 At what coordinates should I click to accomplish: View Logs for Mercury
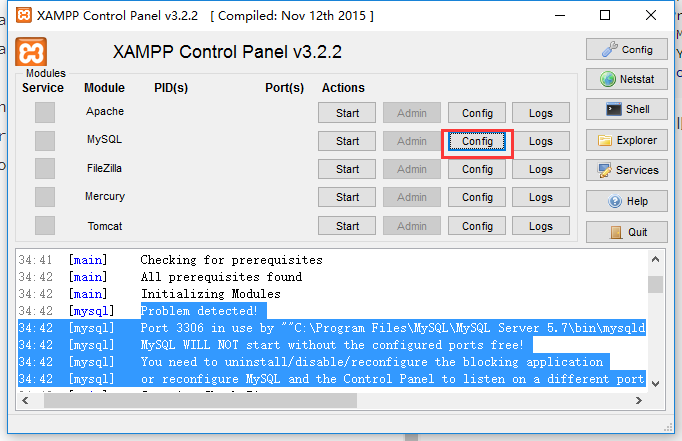[541, 197]
